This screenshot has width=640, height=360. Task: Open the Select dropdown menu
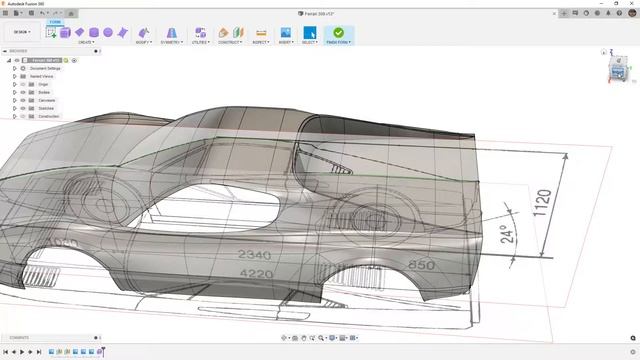[x=310, y=42]
